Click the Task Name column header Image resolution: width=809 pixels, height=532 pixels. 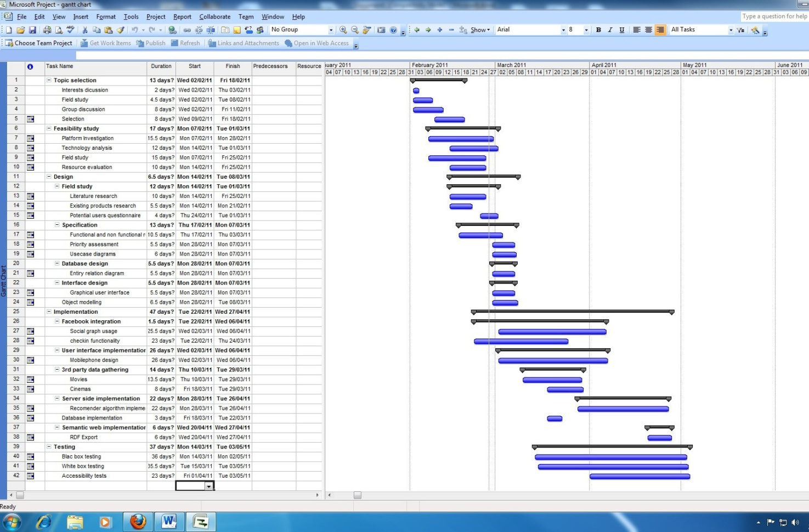tap(95, 69)
